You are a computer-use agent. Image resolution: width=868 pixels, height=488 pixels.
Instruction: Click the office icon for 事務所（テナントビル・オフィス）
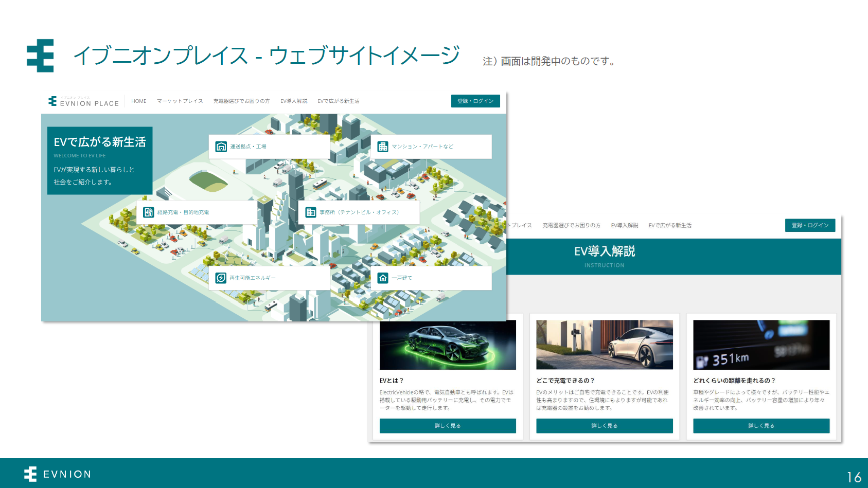click(311, 212)
